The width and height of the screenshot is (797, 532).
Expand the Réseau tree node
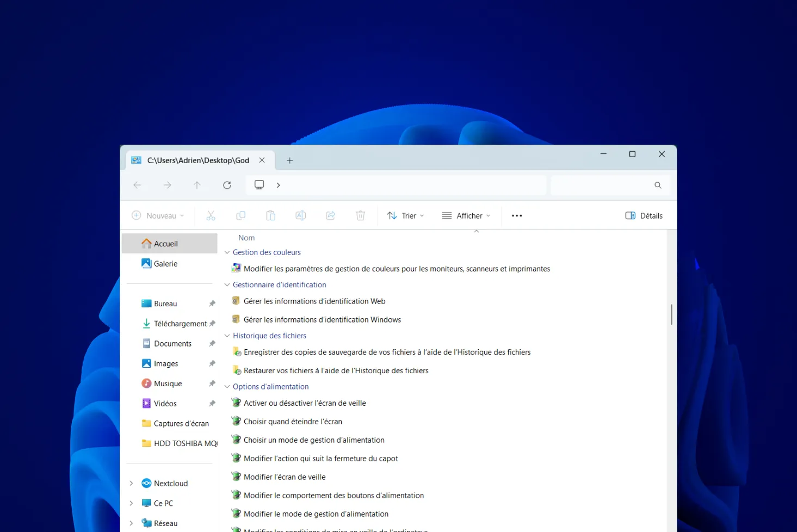[x=131, y=523]
